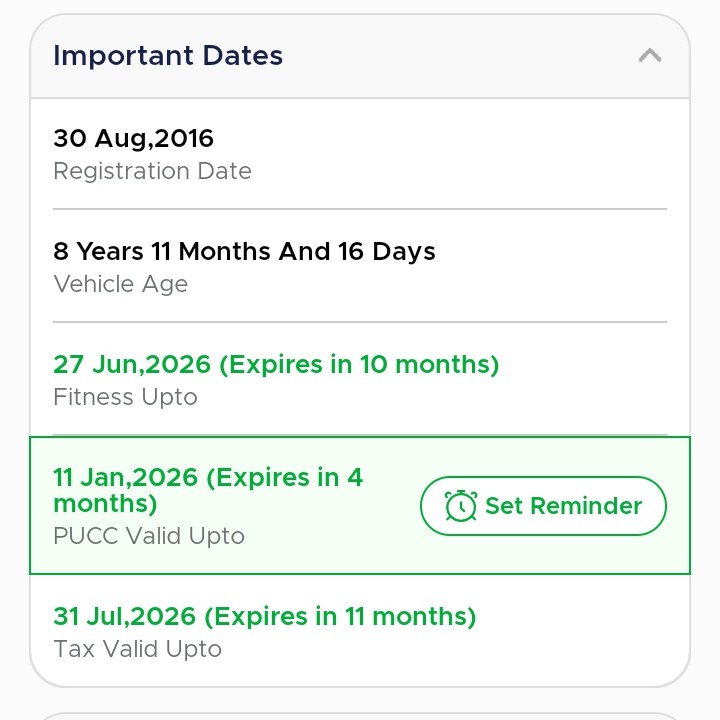
Task: Tap the 'Expires in 4' PUCC note
Action: pyautogui.click(x=285, y=477)
